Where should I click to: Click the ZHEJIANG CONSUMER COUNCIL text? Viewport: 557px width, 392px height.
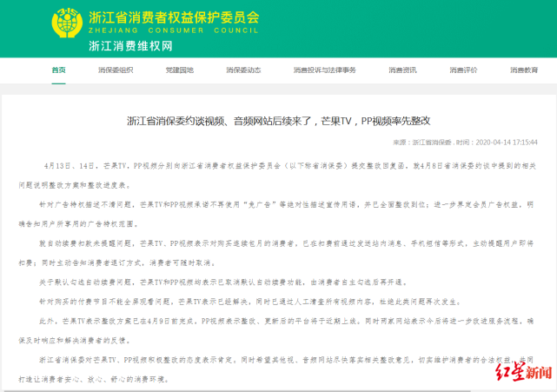pyautogui.click(x=173, y=30)
